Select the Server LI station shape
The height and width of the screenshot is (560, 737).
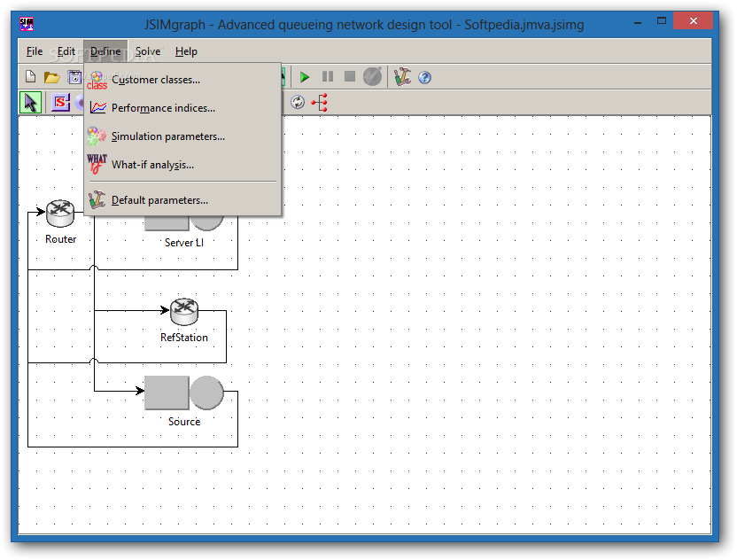[x=183, y=223]
